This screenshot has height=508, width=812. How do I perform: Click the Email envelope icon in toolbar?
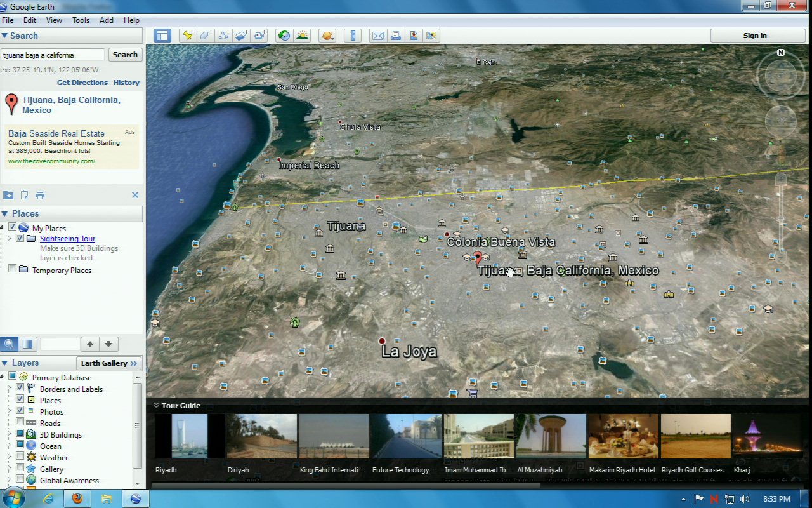(377, 36)
